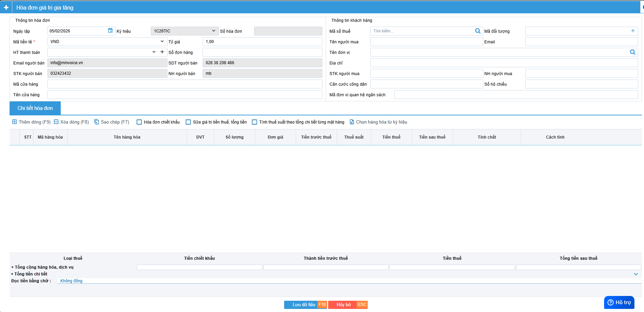Toggle Sửa giá trị tiền thuế, tổng tiền
The width and height of the screenshot is (644, 312).
tap(188, 122)
